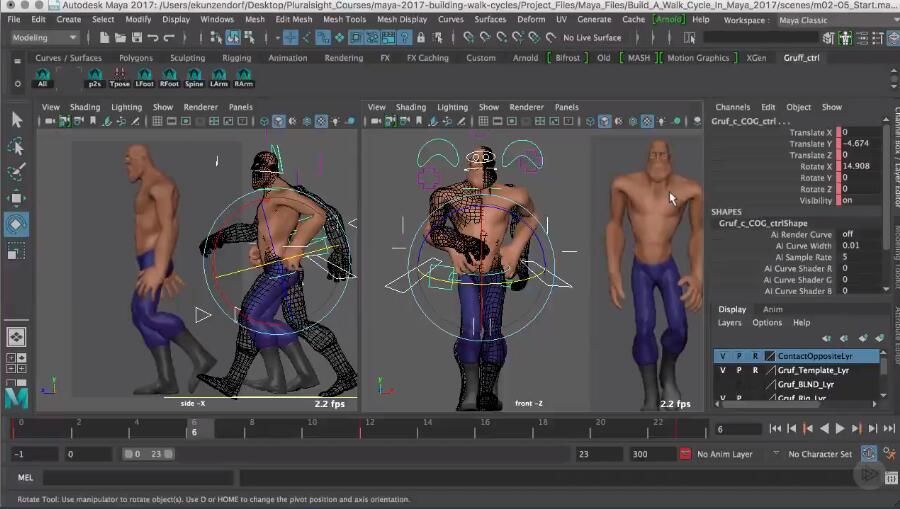Click the Save Scene icon

pyautogui.click(x=137, y=38)
